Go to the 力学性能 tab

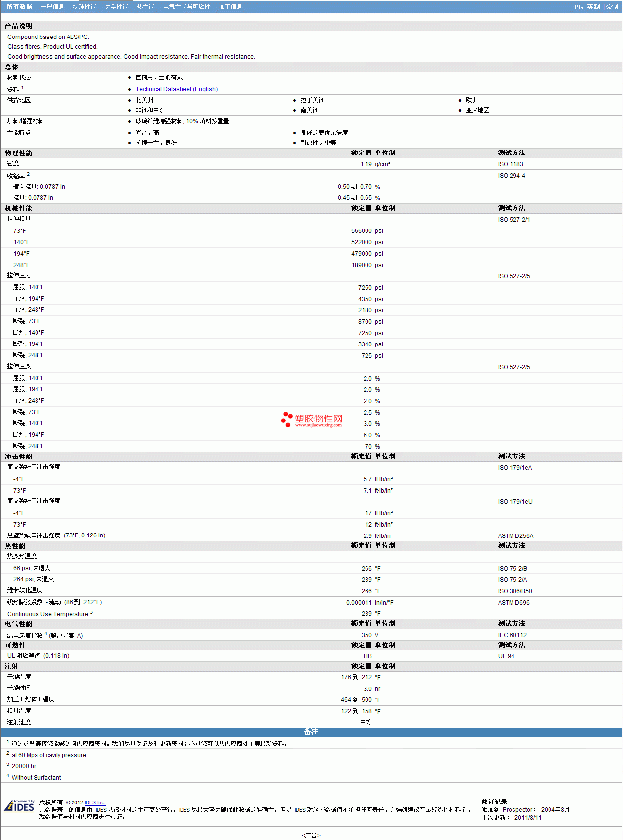(x=117, y=7)
